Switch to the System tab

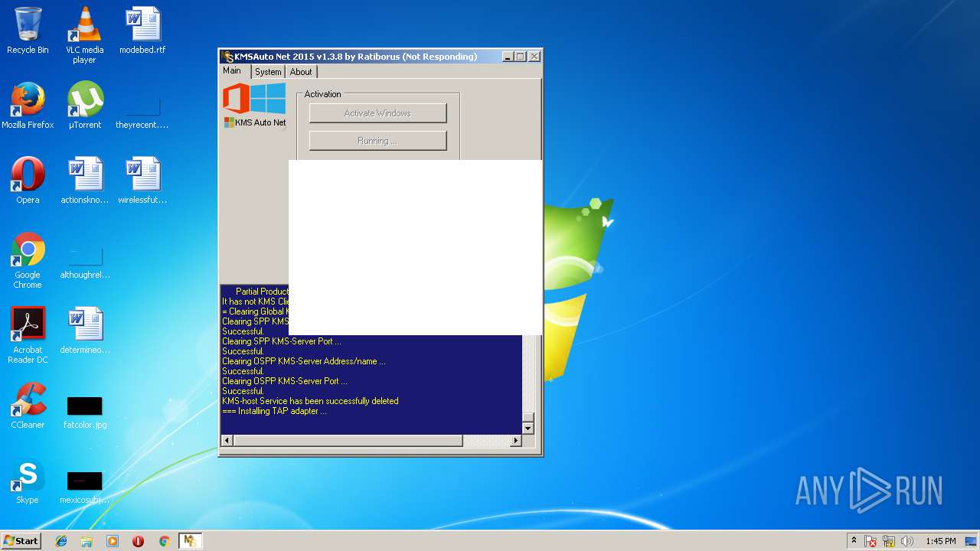click(x=268, y=72)
